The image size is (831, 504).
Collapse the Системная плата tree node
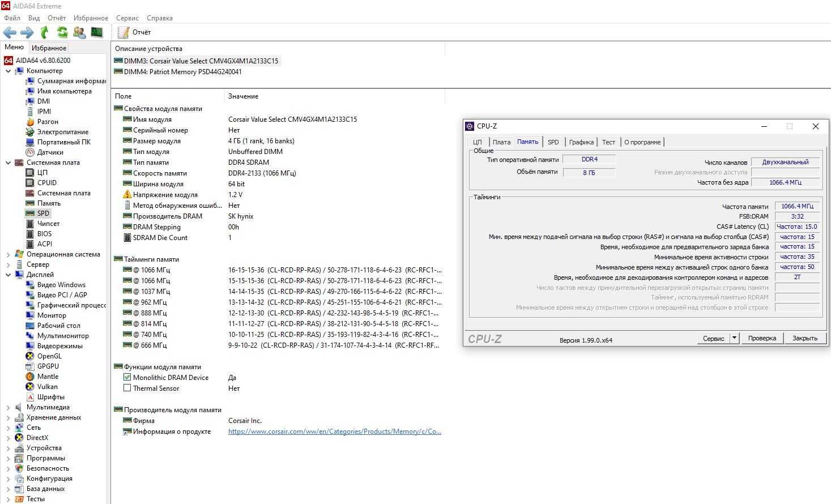8,163
